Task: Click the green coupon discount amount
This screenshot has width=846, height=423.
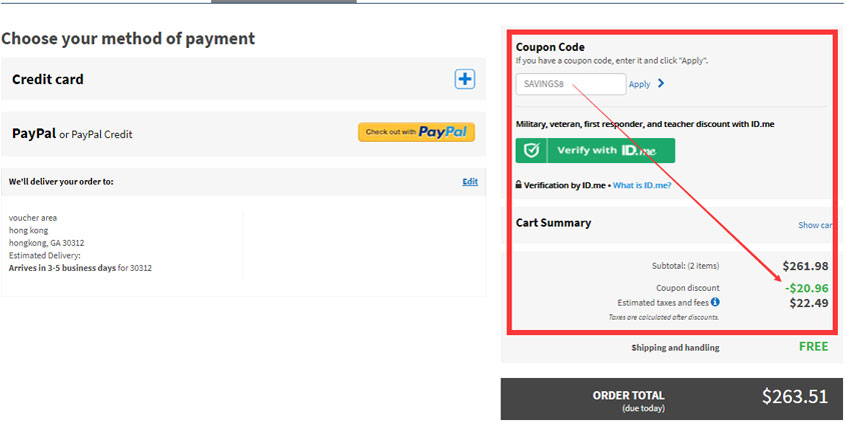Action: point(805,288)
